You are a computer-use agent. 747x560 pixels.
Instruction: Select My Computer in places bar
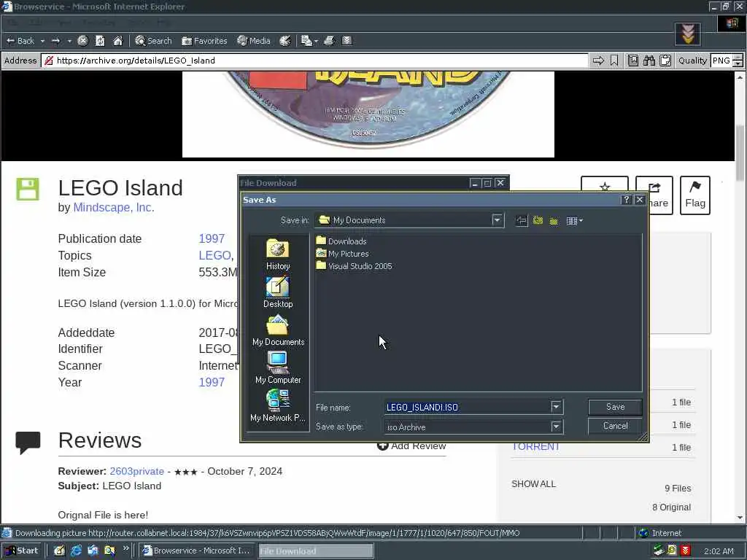(x=278, y=367)
